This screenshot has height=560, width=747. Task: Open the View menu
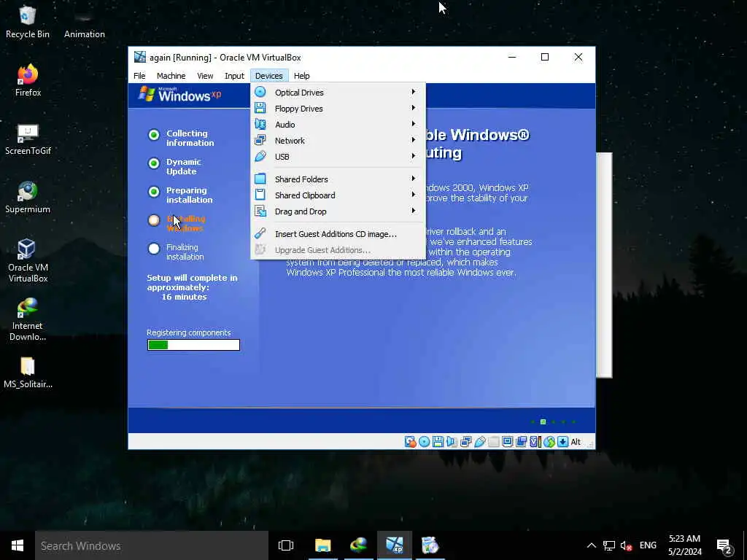click(x=205, y=76)
